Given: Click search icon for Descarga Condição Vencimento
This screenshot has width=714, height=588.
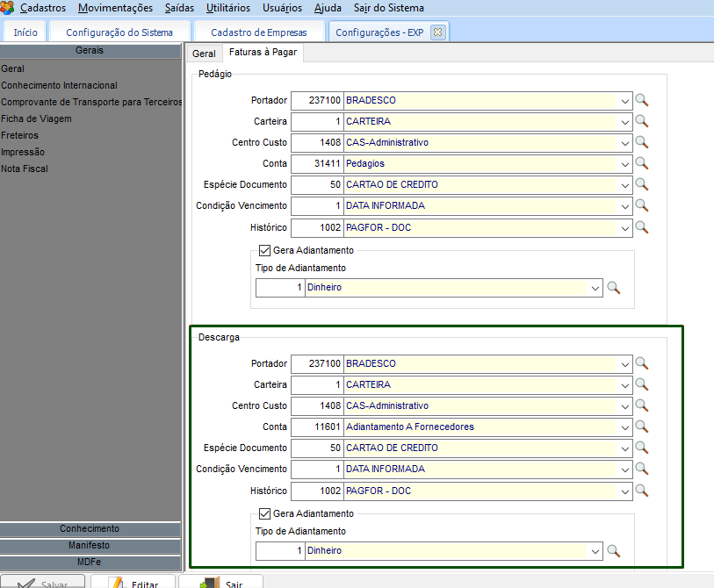Looking at the screenshot, I should [x=642, y=469].
